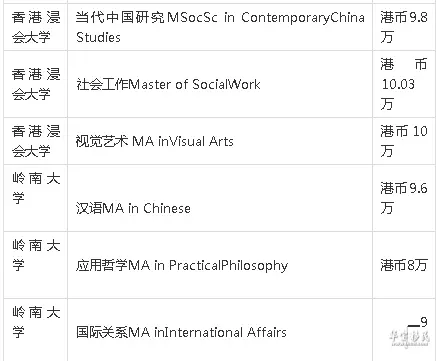The height and width of the screenshot is (361, 446).
Task: Click 国际关系MA inInternational Affairs program
Action: [x=181, y=332]
